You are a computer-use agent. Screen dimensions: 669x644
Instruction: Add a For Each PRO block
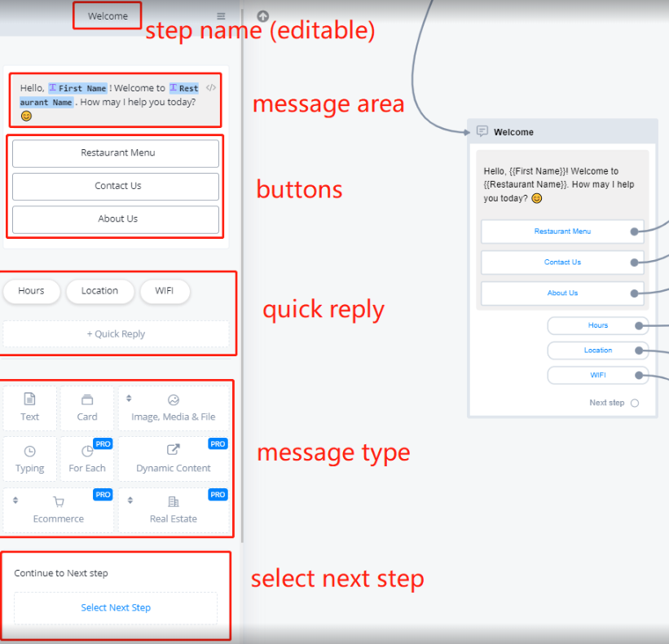[87, 459]
